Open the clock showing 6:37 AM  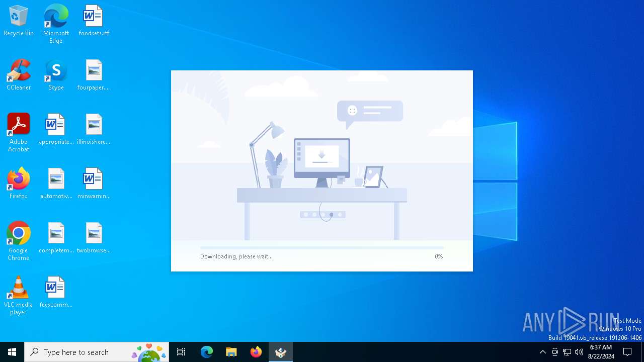click(601, 352)
